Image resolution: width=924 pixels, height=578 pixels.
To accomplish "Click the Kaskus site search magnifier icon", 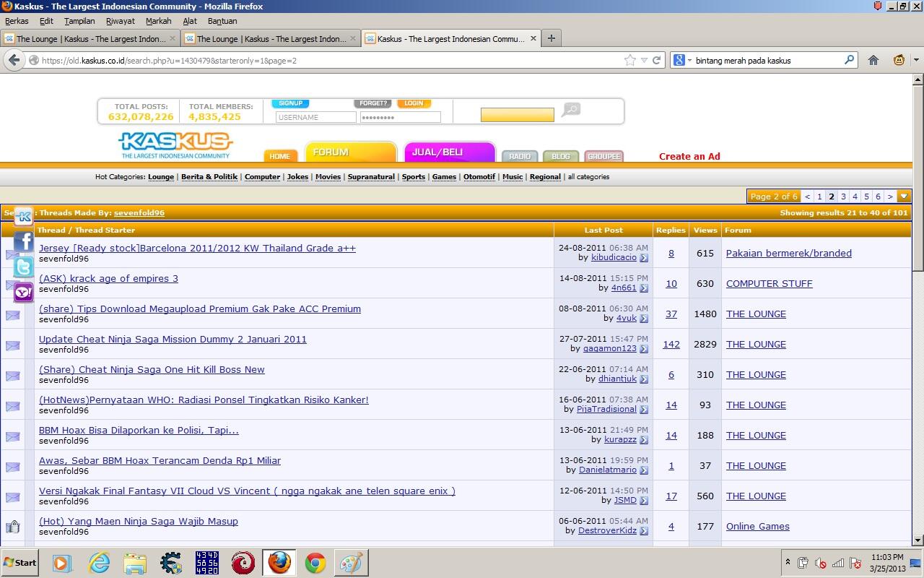I will [x=571, y=110].
